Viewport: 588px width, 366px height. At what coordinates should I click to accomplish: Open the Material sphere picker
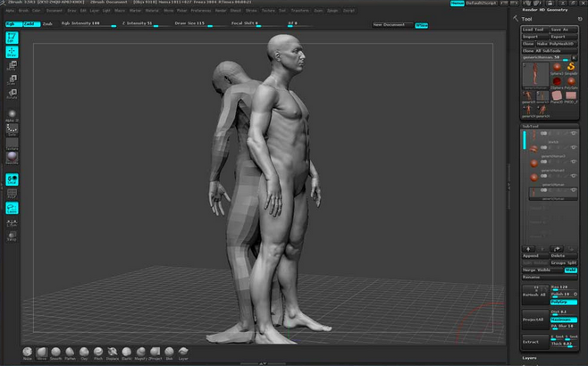(13, 157)
